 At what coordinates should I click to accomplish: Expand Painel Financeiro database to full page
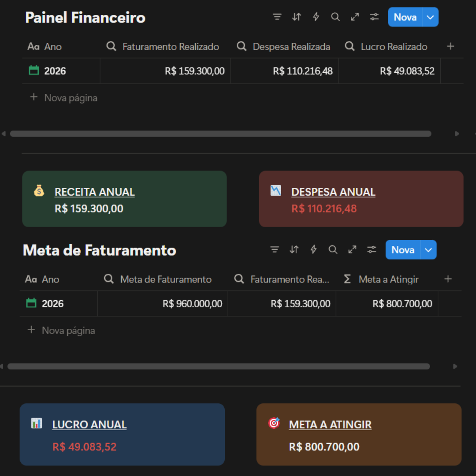coord(355,17)
